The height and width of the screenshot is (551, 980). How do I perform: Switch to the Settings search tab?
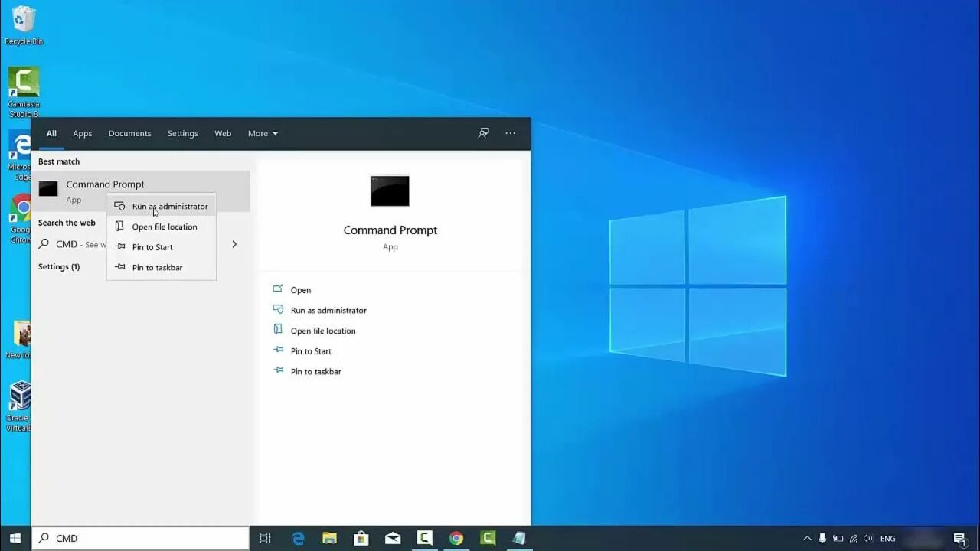(x=182, y=133)
